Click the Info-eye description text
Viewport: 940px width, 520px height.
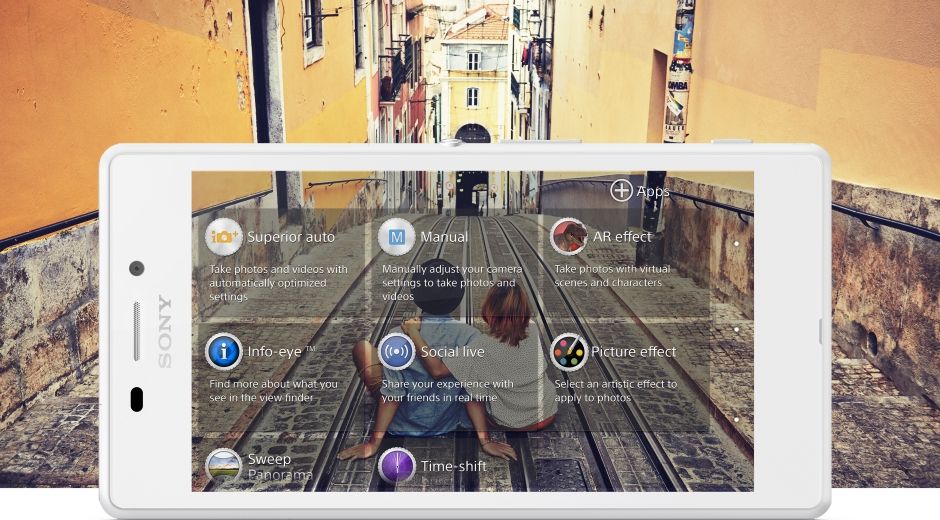click(x=273, y=390)
